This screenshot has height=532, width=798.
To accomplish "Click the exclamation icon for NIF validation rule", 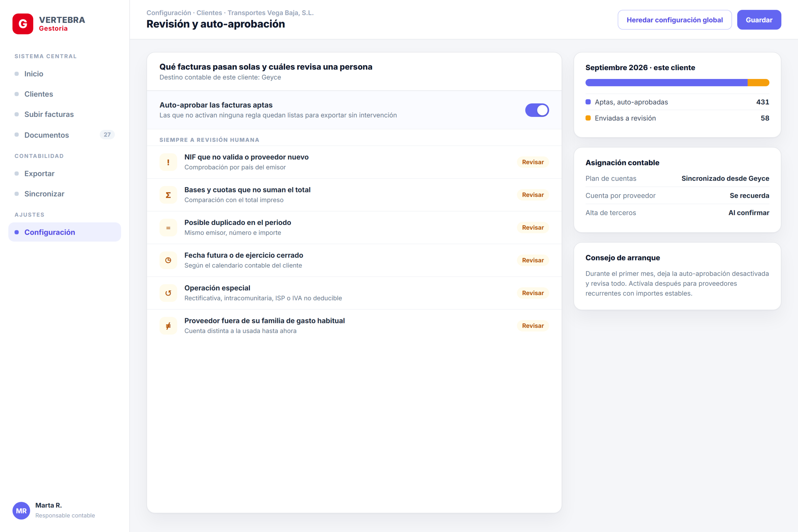I will (168, 162).
